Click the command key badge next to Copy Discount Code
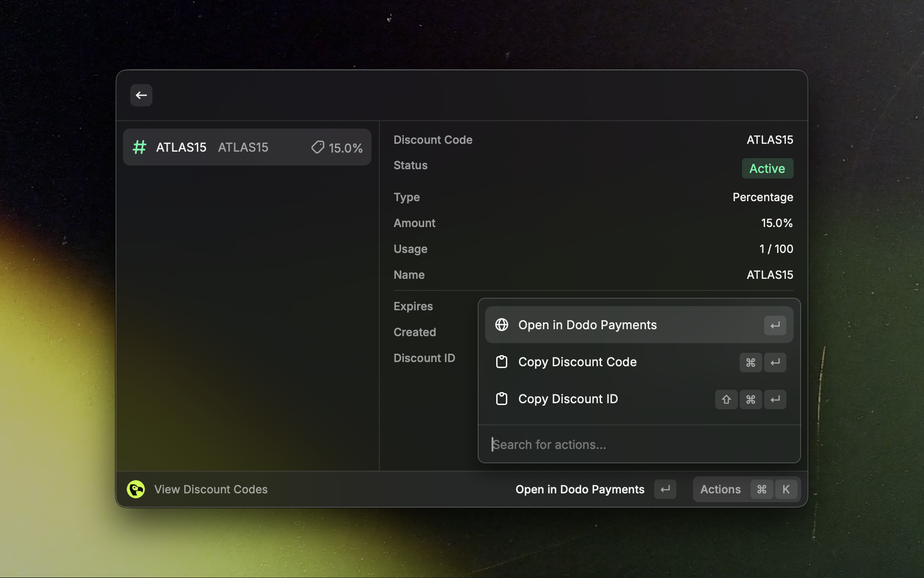 pos(750,363)
